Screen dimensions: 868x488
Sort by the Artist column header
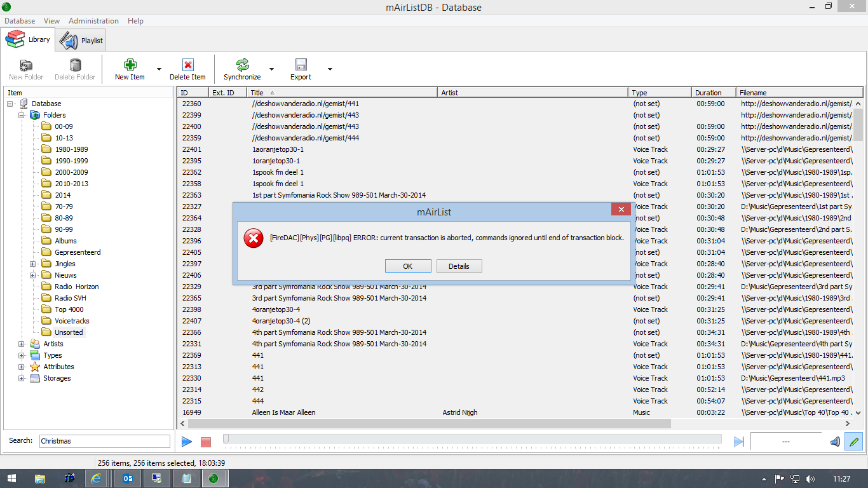(533, 93)
